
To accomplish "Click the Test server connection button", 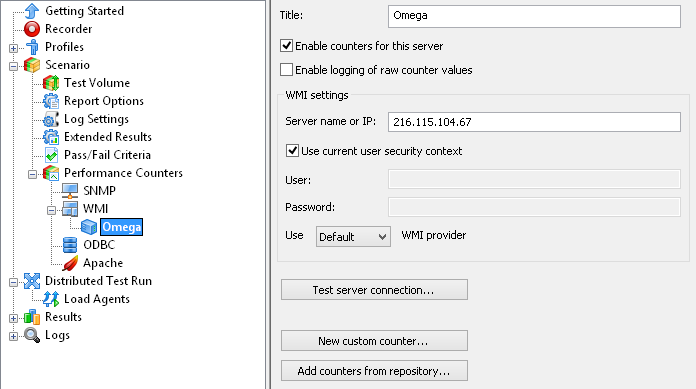I will (374, 290).
